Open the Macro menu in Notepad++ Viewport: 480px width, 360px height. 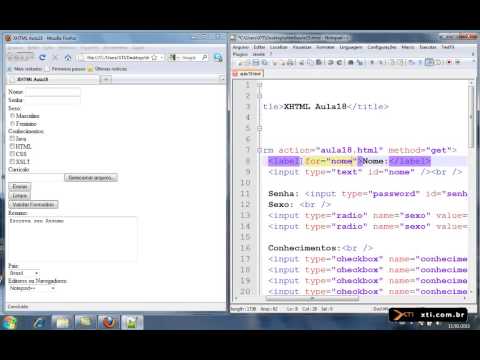coord(408,47)
